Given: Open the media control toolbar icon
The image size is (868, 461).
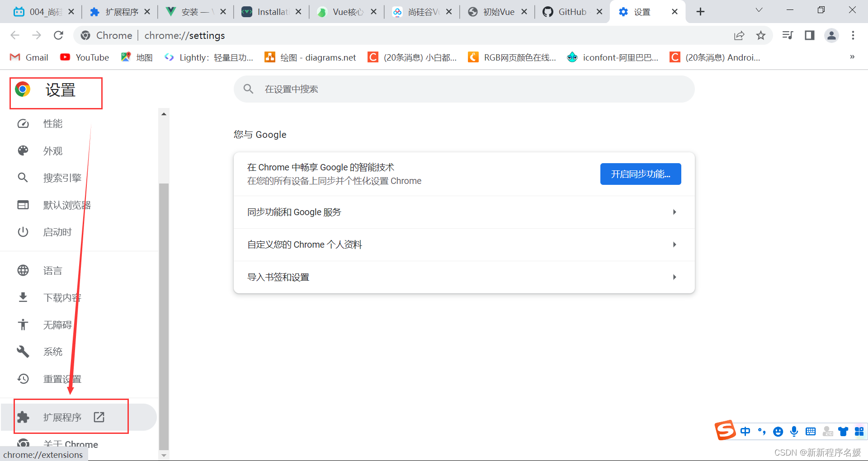Looking at the screenshot, I should [x=788, y=35].
